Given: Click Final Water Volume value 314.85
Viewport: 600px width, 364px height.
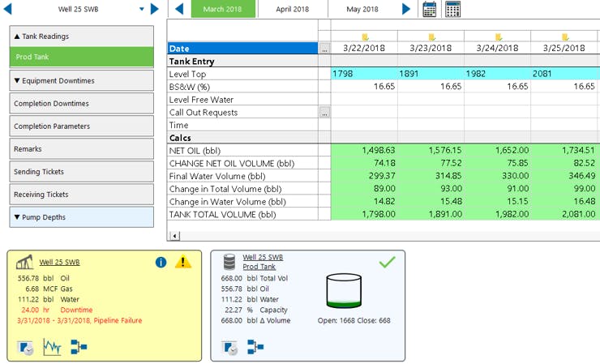Looking at the screenshot, I should (x=431, y=176).
